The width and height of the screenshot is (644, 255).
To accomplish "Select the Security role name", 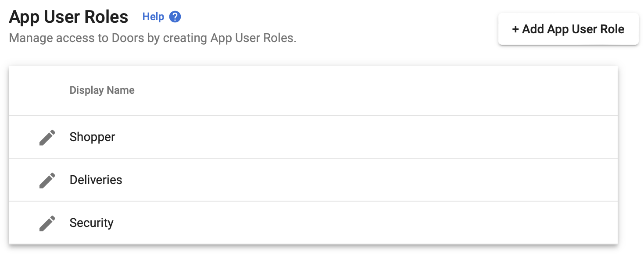I will pyautogui.click(x=91, y=223).
